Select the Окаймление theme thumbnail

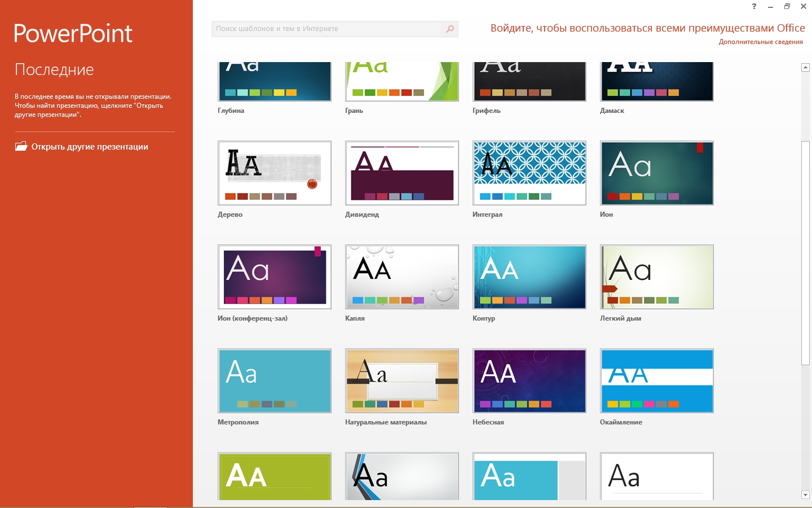click(x=657, y=380)
